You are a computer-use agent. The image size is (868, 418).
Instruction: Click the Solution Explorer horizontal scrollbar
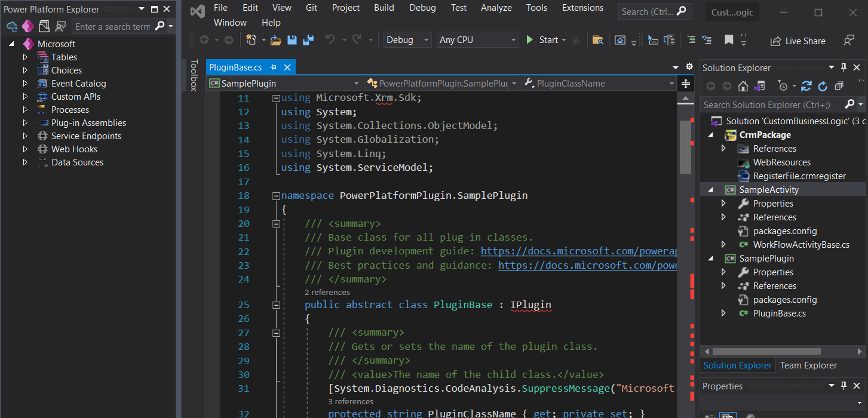(x=766, y=352)
